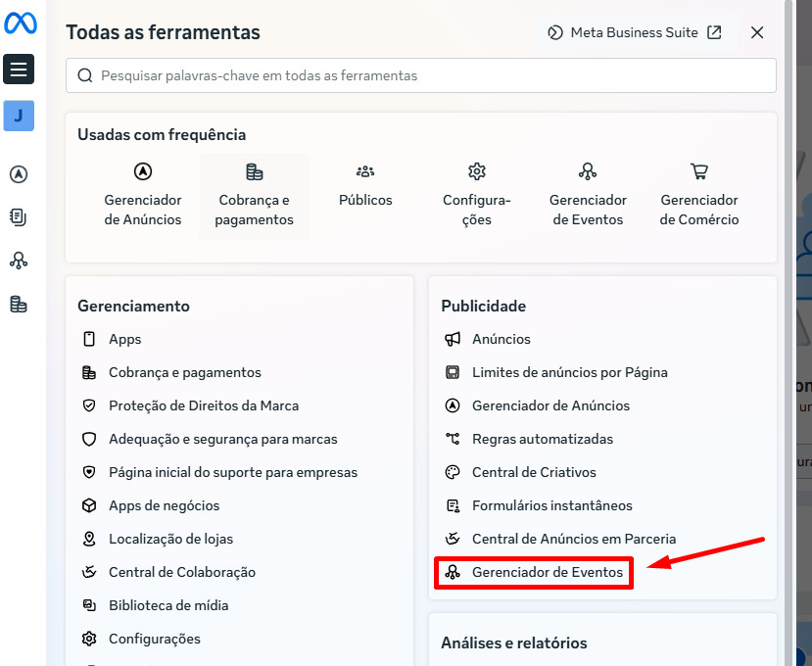This screenshot has width=812, height=666.
Task: Focus the keyword search field
Action: pos(421,75)
